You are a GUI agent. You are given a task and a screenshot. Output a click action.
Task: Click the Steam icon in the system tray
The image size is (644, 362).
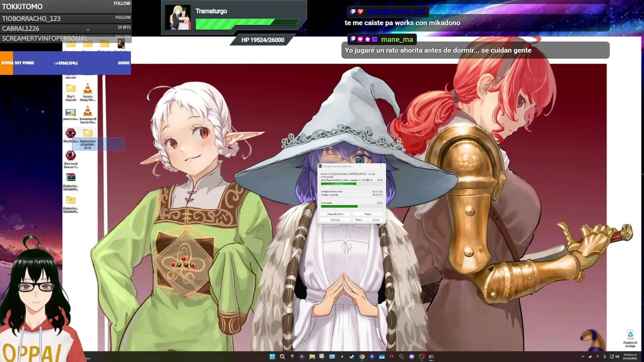[590, 356]
